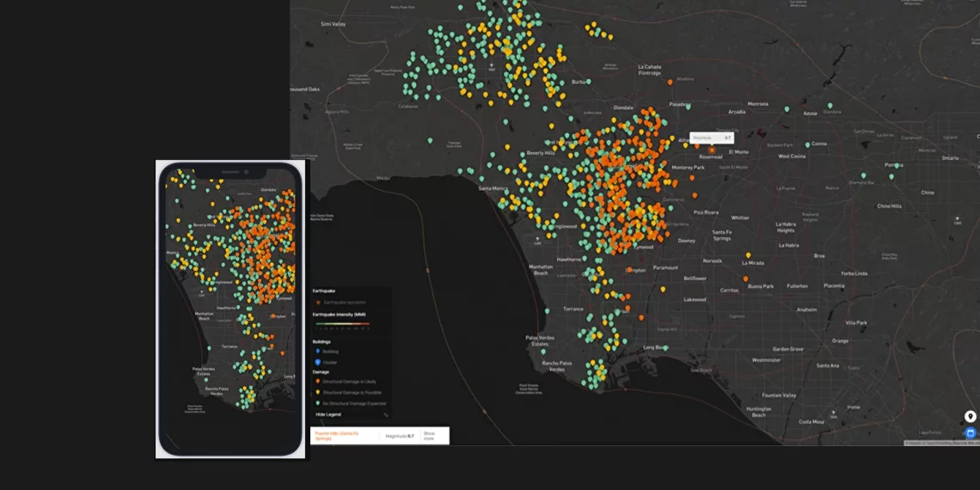Viewport: 980px width, 490px height.
Task: Select the teal pin at Long Beach
Action: [665, 348]
